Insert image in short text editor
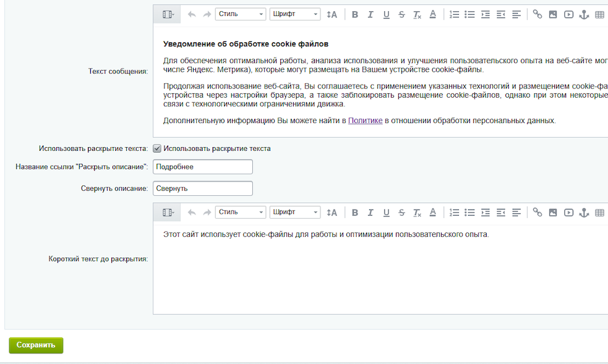Screen dimensions: 608x364 pyautogui.click(x=552, y=212)
